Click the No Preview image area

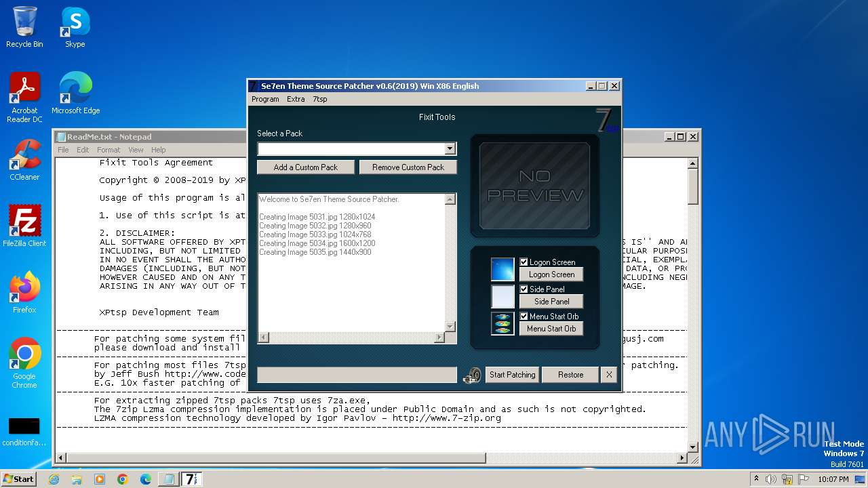(535, 186)
